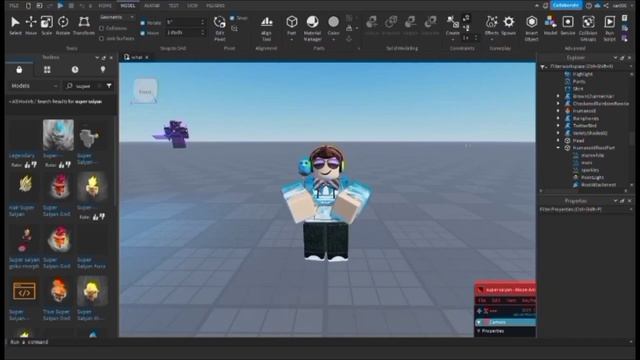
Task: Click the play button in quick access bar
Action: point(60,6)
